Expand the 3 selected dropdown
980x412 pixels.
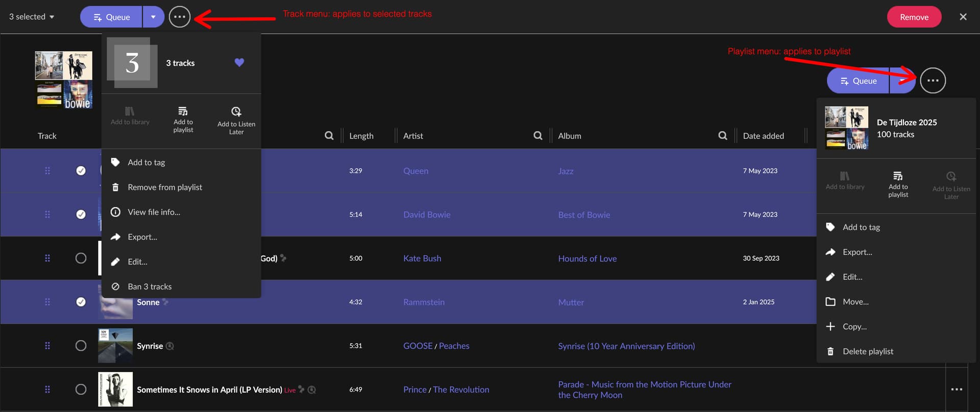pyautogui.click(x=32, y=17)
